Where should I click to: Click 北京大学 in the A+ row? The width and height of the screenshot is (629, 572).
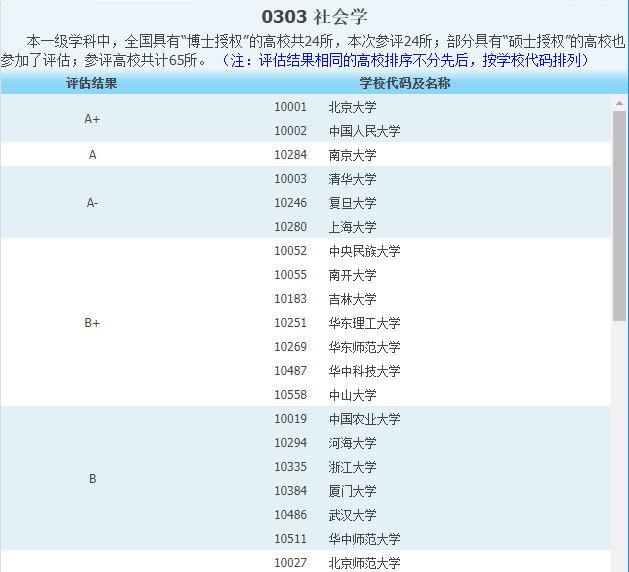(353, 107)
